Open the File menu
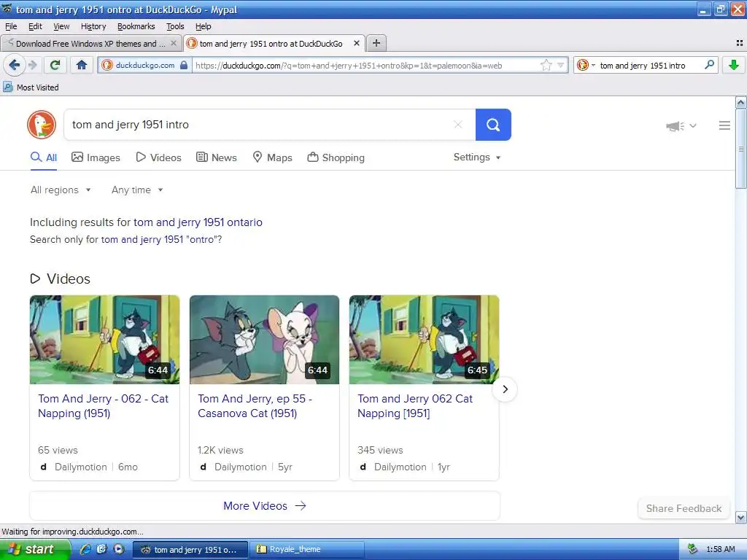 click(x=11, y=26)
